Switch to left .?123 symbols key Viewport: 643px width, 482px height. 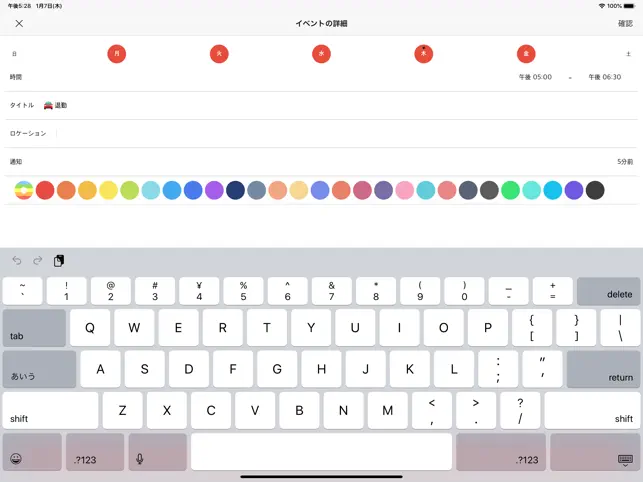[x=95, y=452]
